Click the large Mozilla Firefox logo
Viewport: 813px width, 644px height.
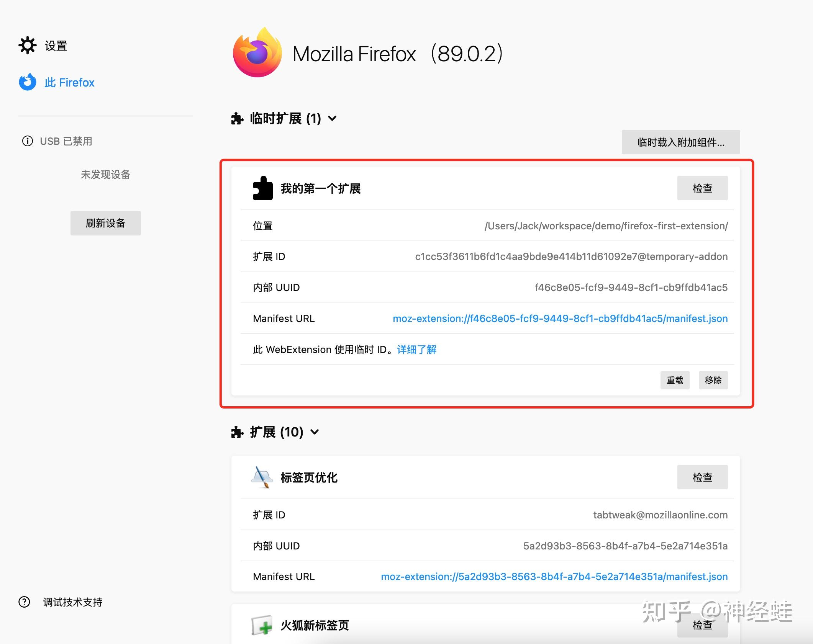[257, 52]
